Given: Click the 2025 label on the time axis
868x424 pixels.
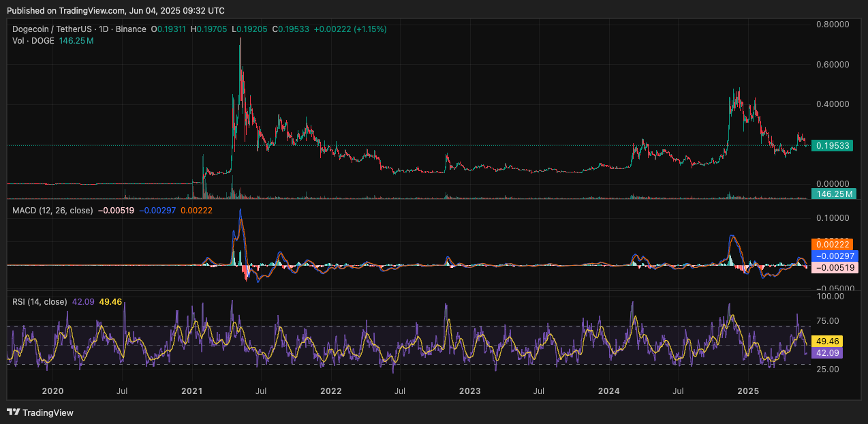Looking at the screenshot, I should point(748,391).
